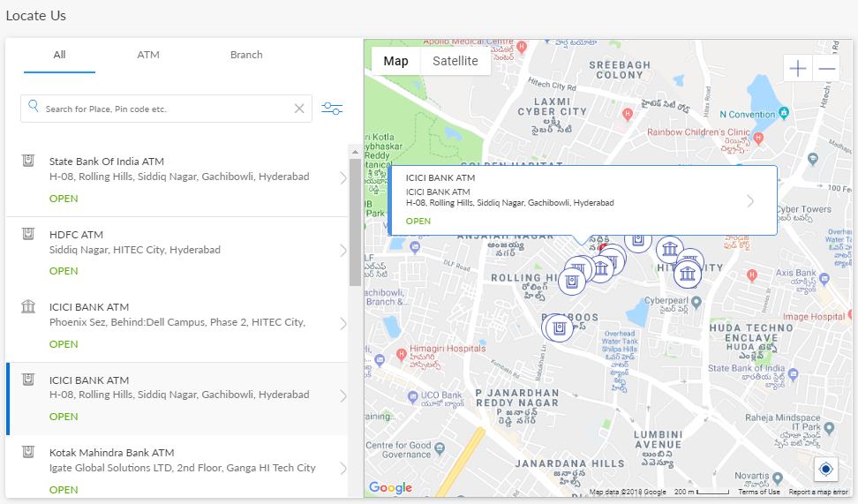This screenshot has width=858, height=504.
Task: Switch map to Satellite view
Action: pyautogui.click(x=455, y=61)
